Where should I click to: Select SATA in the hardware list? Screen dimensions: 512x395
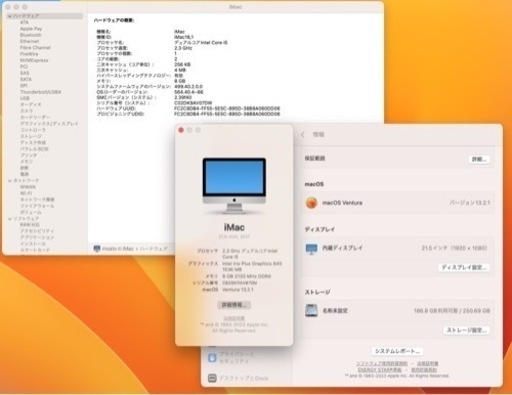[x=26, y=79]
